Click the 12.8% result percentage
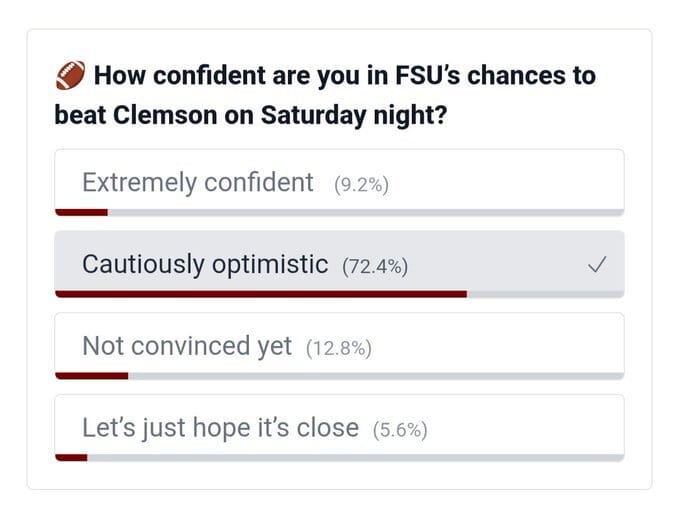The image size is (679, 524). [339, 349]
